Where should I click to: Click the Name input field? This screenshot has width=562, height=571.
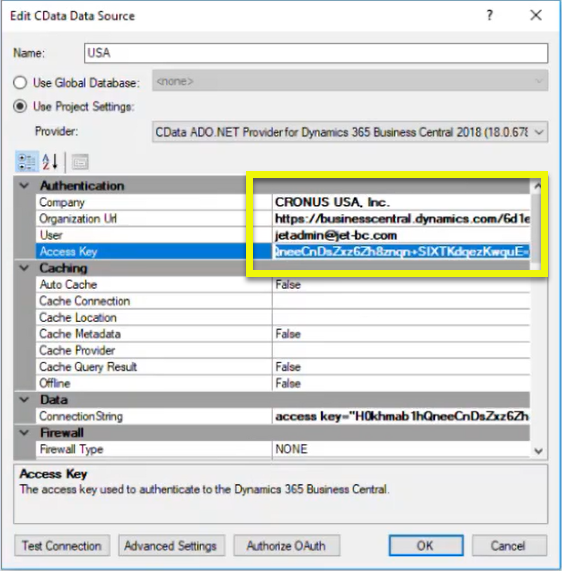click(x=316, y=53)
